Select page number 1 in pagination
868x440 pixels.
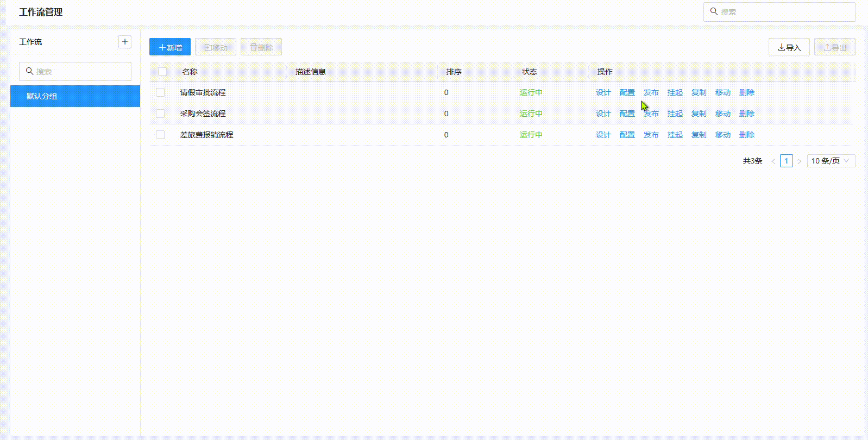[786, 161]
